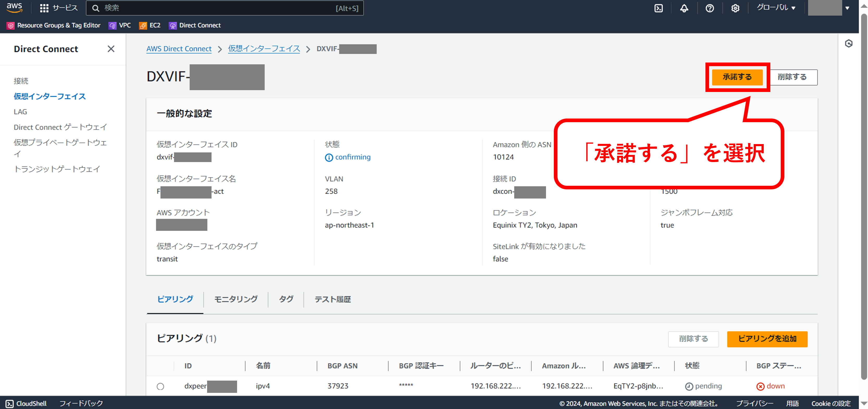Click the EqTY2-p8jnb logical device cell
The height and width of the screenshot is (409, 868).
(x=638, y=386)
